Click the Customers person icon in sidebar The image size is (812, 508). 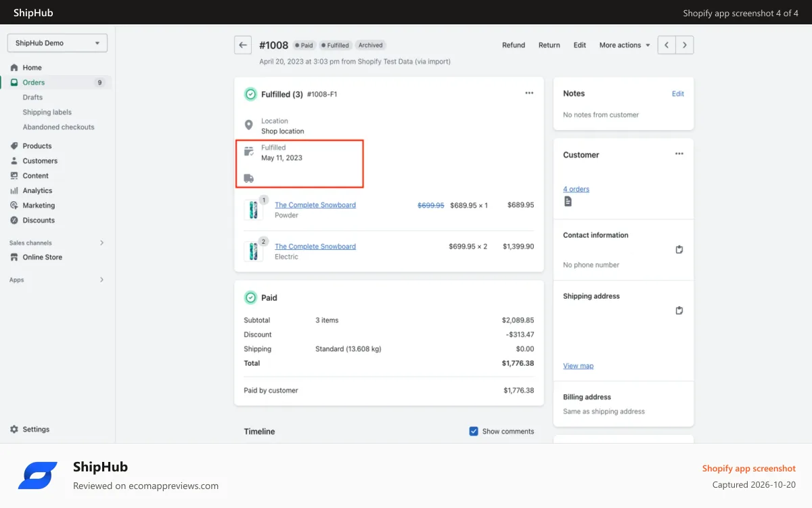14,161
